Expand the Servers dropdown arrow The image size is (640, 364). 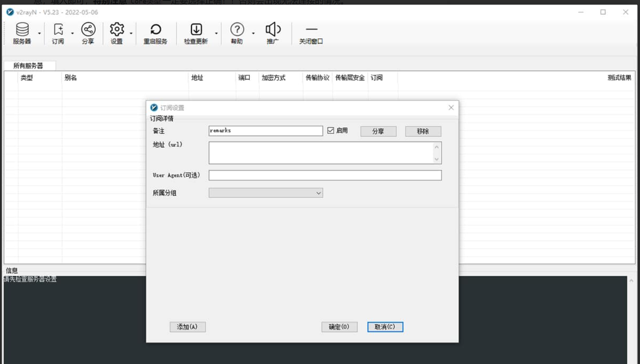coord(40,34)
